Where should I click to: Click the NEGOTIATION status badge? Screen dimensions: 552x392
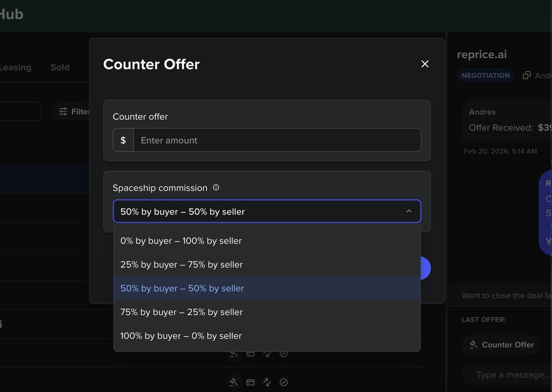point(486,75)
